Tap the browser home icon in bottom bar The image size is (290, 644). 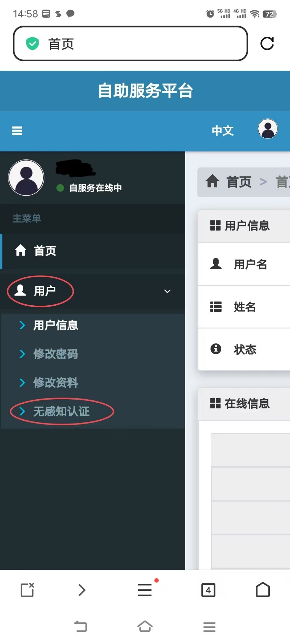point(263,590)
